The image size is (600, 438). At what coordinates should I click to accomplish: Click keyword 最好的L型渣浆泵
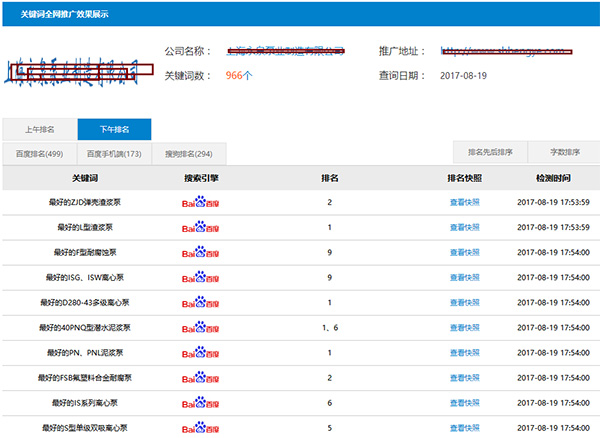point(85,227)
